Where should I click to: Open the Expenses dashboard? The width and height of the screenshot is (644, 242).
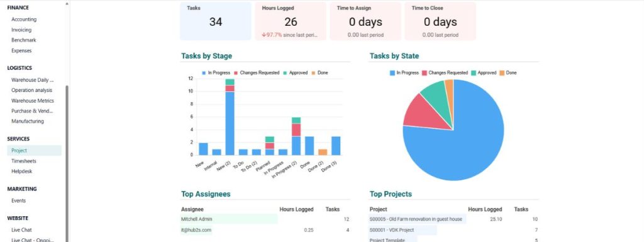pos(21,50)
